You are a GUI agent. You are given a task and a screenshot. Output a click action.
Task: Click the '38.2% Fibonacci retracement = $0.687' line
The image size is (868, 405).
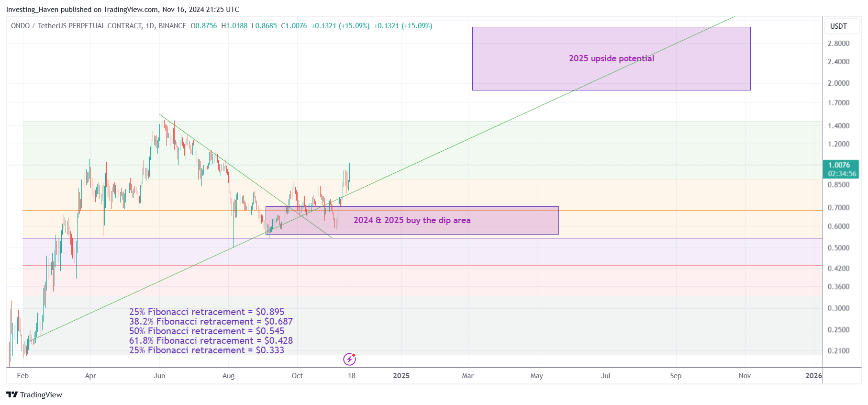(x=211, y=322)
